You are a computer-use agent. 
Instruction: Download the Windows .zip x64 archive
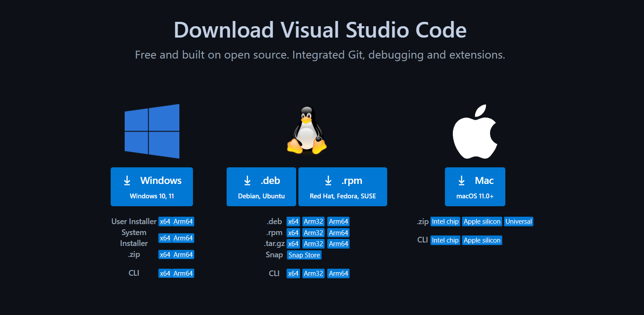click(165, 255)
